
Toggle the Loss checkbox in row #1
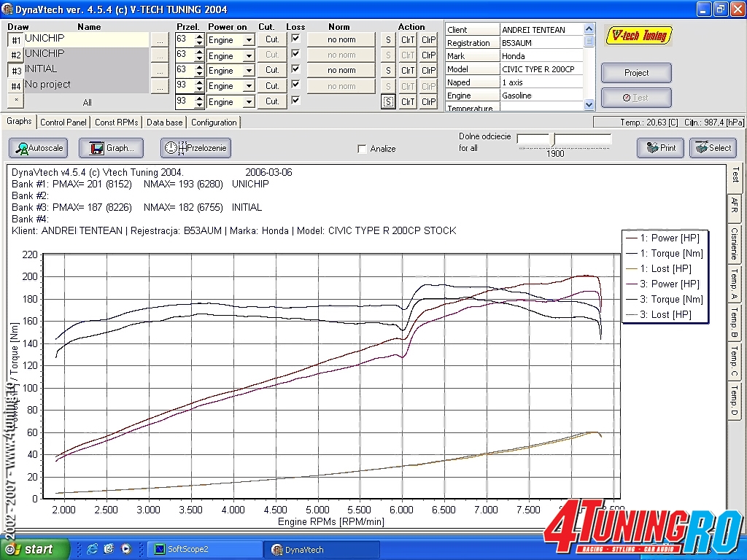[295, 38]
